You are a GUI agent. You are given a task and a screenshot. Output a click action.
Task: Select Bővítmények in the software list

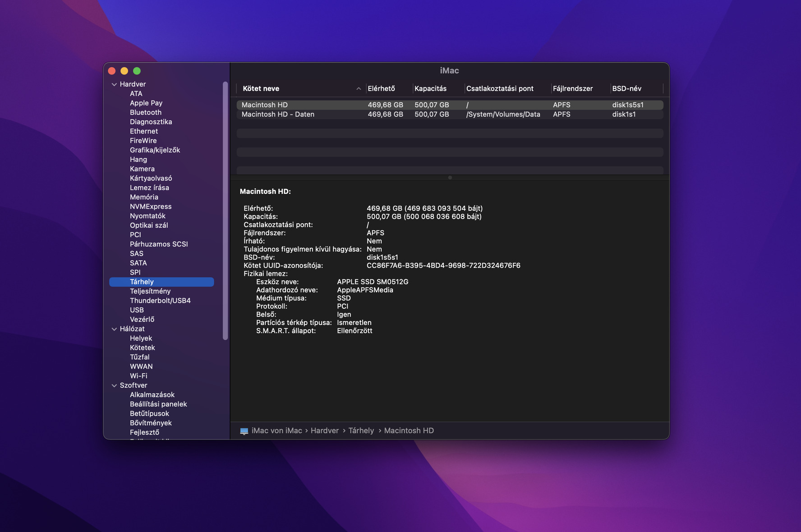coord(151,423)
